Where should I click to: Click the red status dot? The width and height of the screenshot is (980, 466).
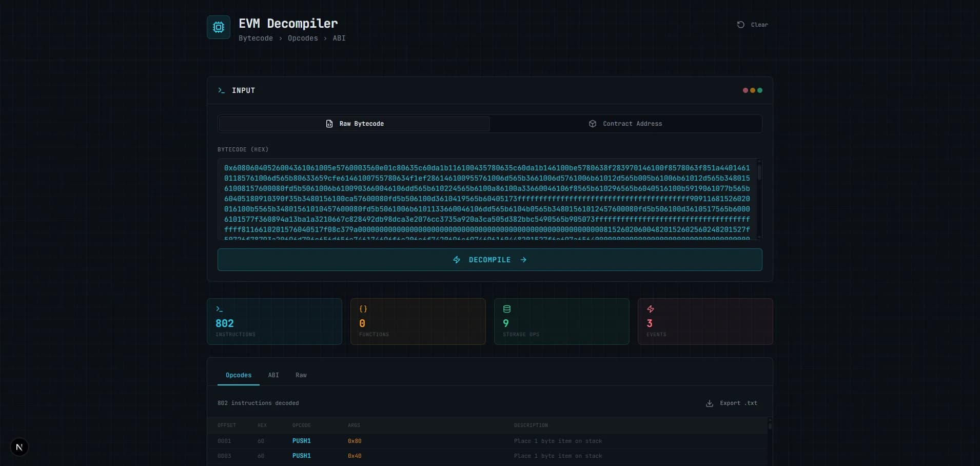[x=746, y=90]
